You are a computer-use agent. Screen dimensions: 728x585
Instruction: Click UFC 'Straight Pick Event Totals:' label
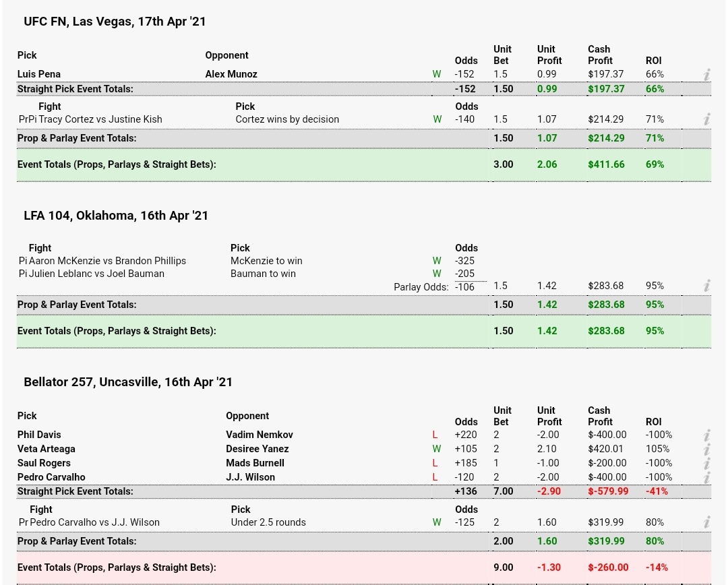(75, 89)
